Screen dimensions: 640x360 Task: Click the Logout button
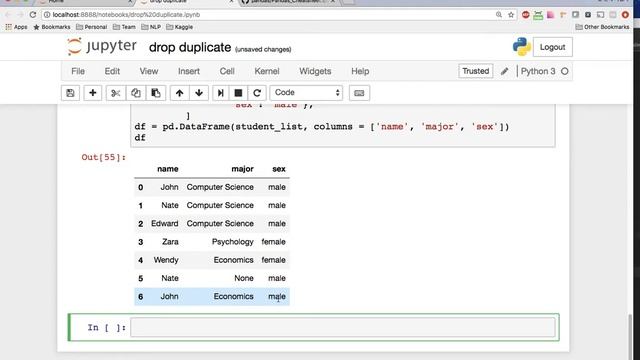click(553, 47)
